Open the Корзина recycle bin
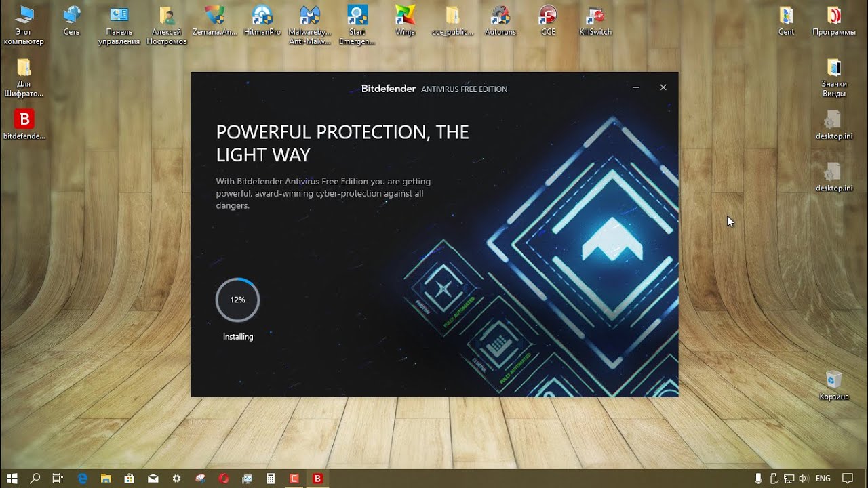Image resolution: width=868 pixels, height=488 pixels. [834, 385]
